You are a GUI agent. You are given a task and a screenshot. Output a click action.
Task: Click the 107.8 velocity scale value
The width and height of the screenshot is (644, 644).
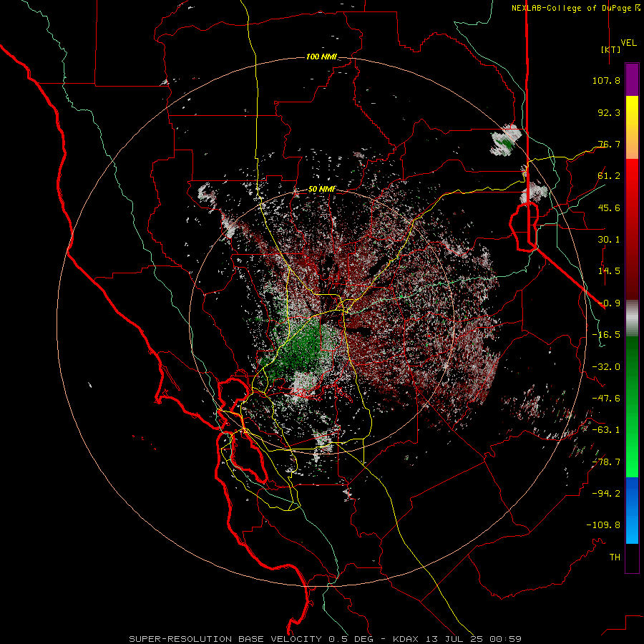click(x=606, y=80)
